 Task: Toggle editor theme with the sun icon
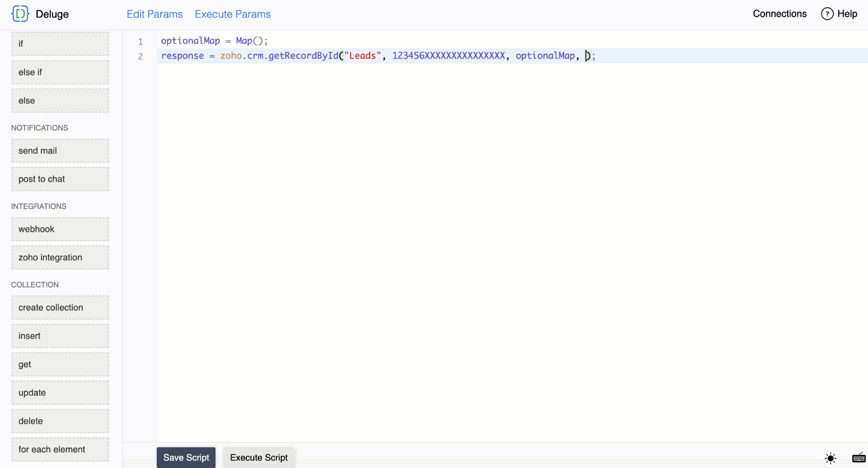830,458
